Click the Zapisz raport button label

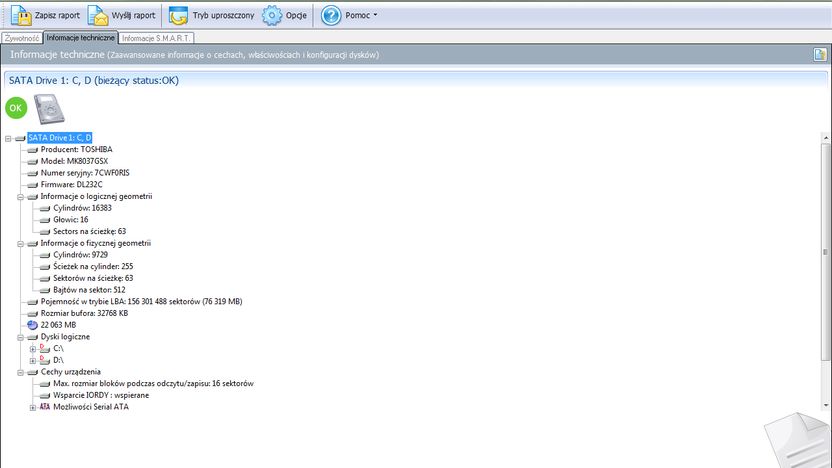click(x=57, y=15)
